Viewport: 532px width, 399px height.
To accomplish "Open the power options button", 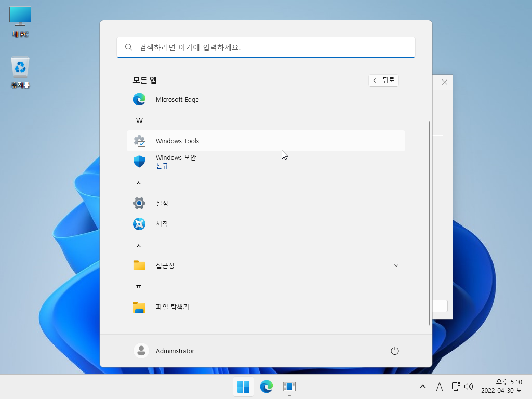I will (x=395, y=351).
